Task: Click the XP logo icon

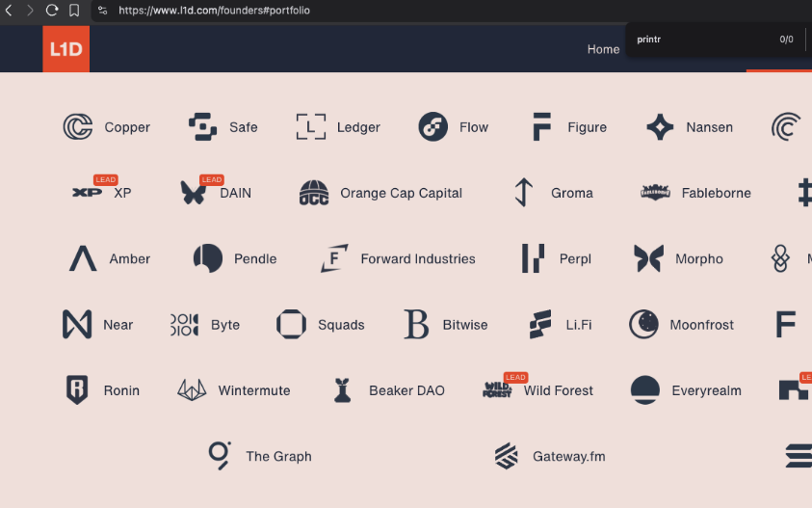Action: tap(87, 193)
